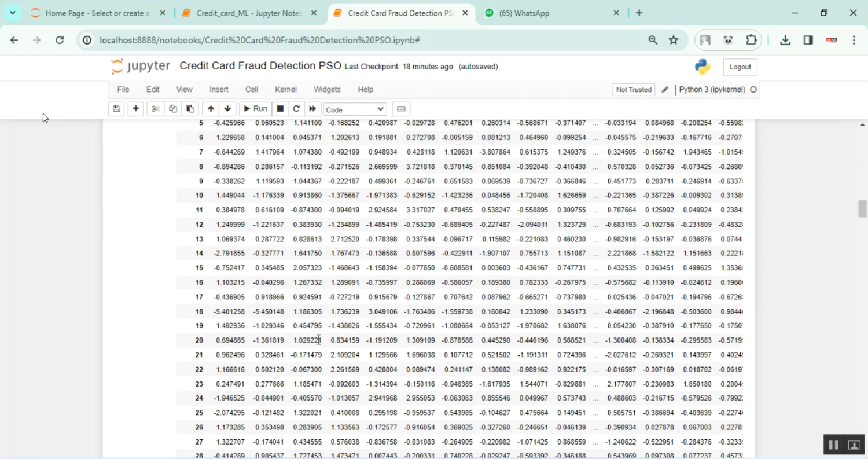Bookmark this page with the star icon

674,40
